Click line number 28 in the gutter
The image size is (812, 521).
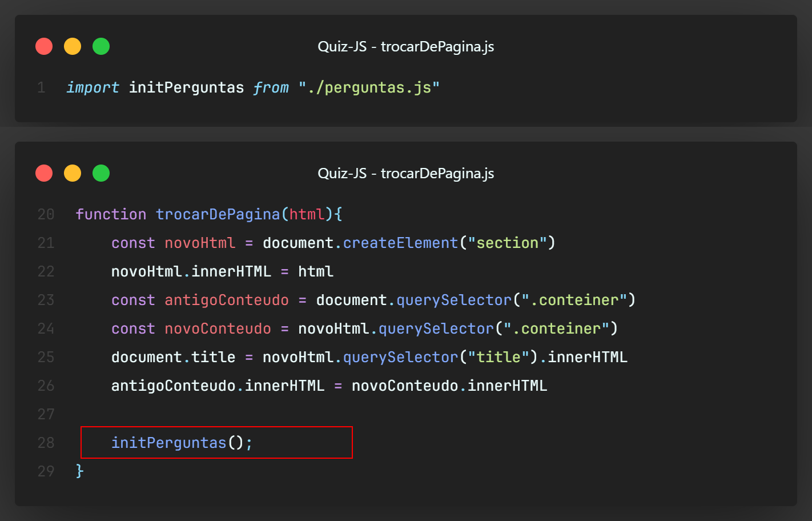click(x=46, y=442)
